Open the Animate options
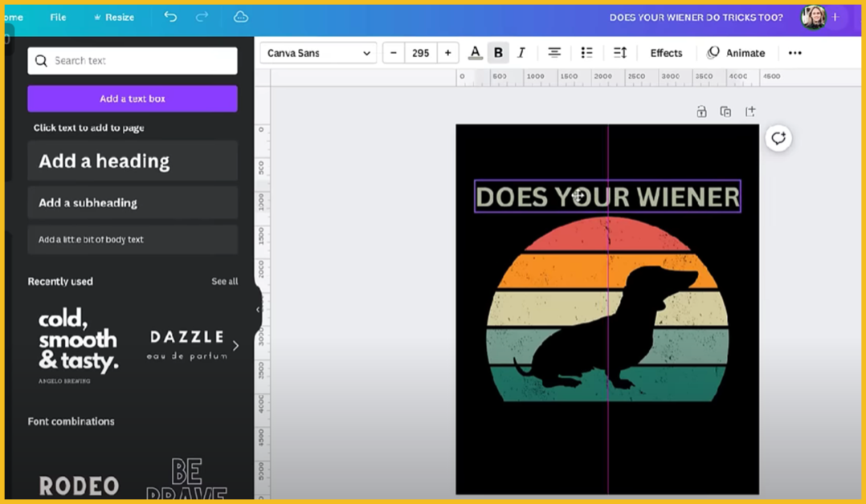The height and width of the screenshot is (504, 866). [736, 53]
